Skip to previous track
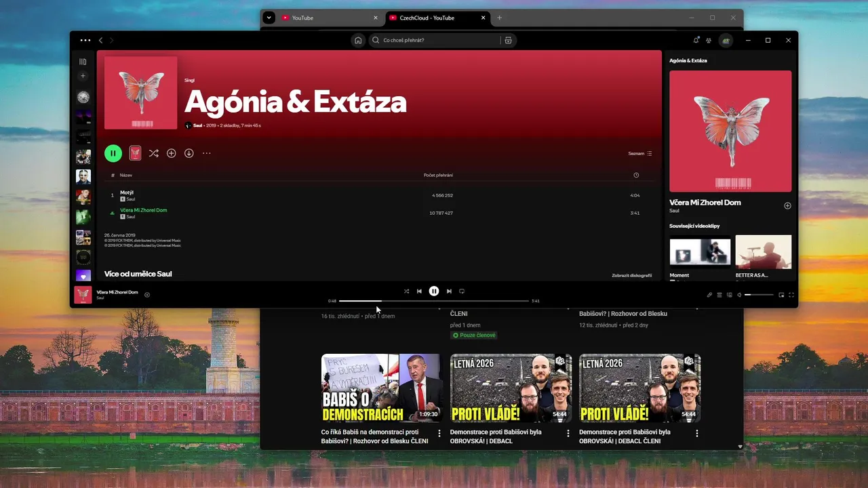The height and width of the screenshot is (488, 868). tap(419, 291)
